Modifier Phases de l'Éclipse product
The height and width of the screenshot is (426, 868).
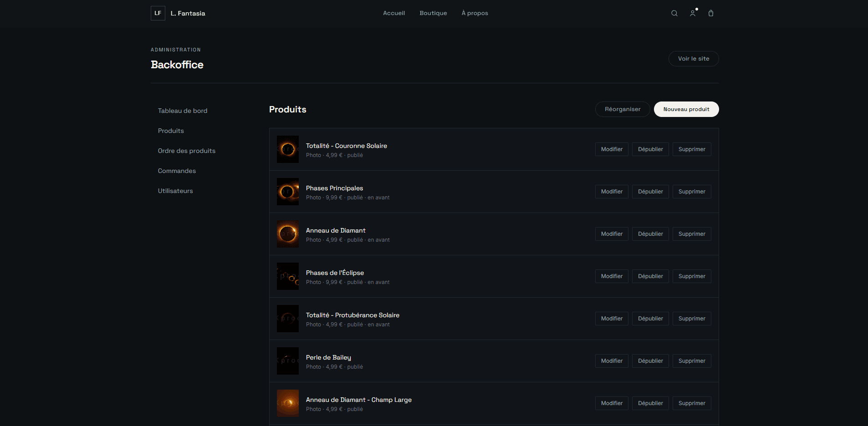612,276
